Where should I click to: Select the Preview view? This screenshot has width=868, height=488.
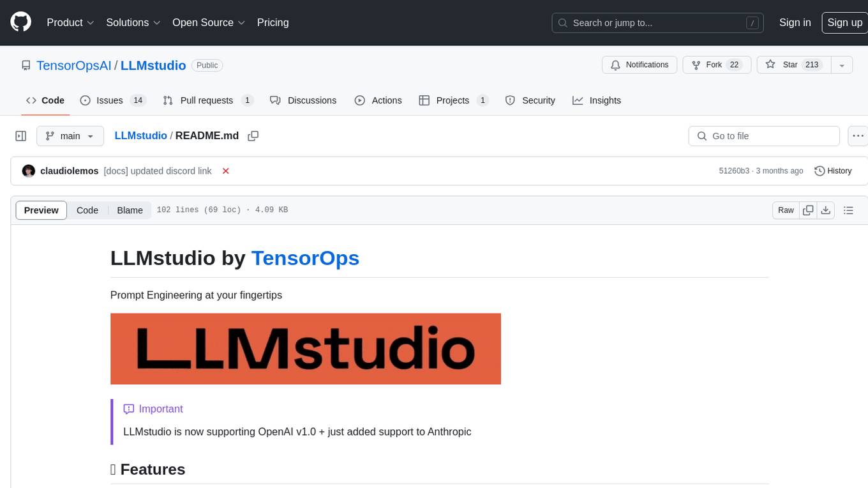(x=41, y=210)
